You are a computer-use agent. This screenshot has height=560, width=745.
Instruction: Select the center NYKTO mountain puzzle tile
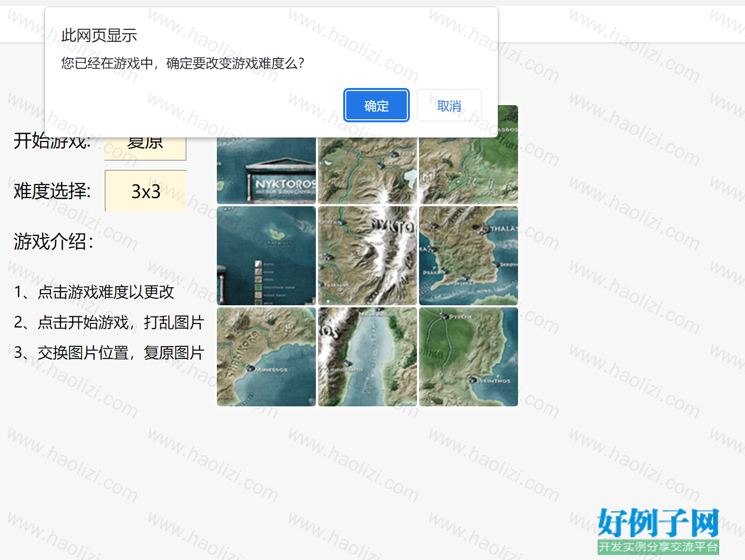(x=367, y=256)
